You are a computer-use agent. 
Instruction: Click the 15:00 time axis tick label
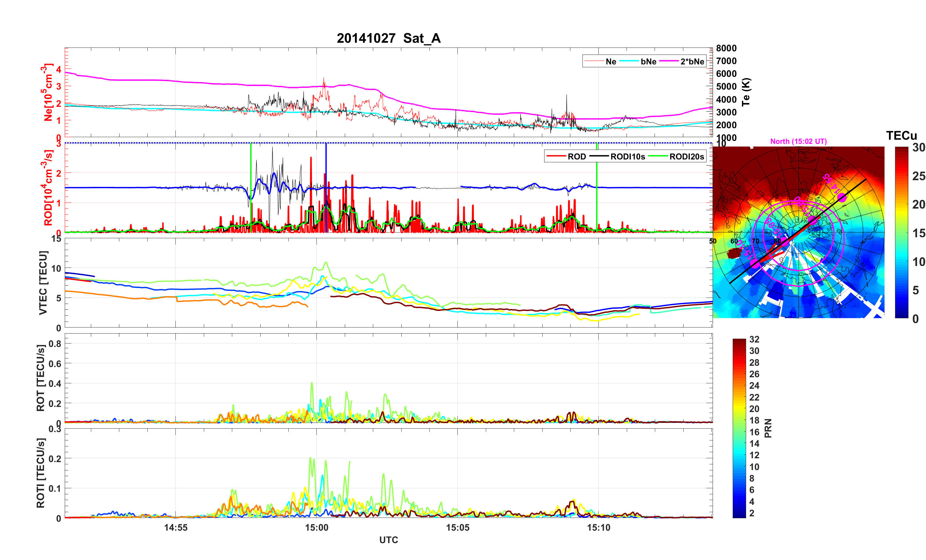pos(316,528)
